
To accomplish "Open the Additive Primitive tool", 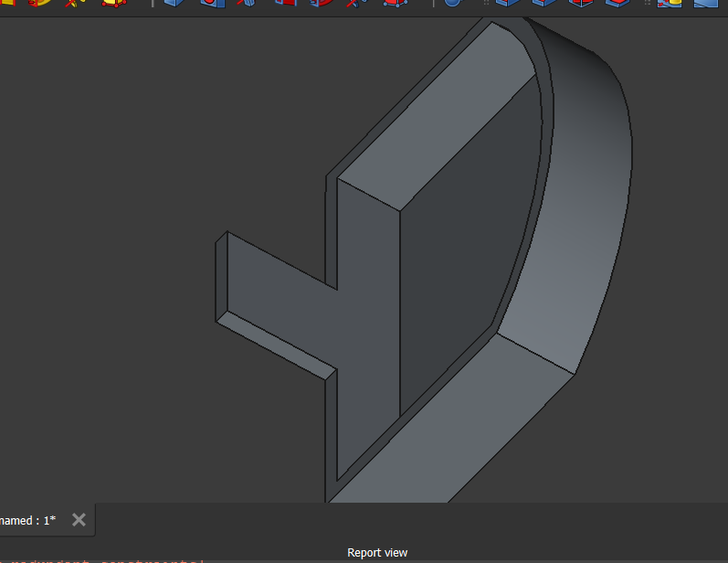I will coord(113,3).
